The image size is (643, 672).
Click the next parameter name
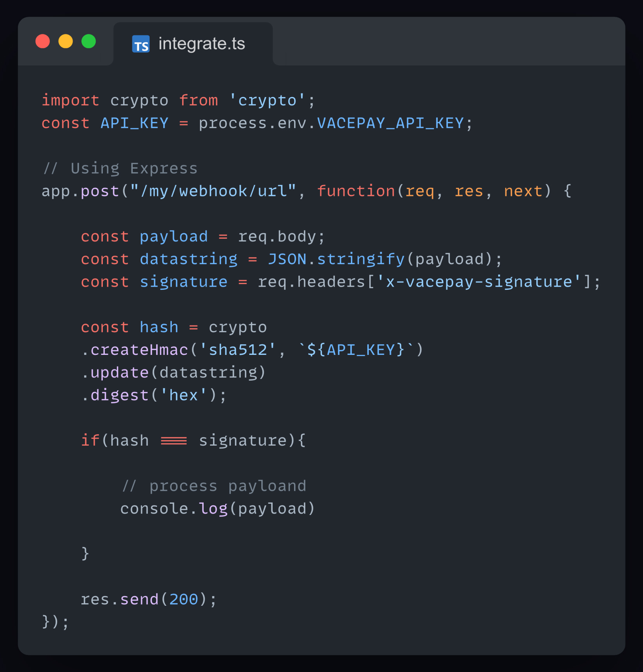[523, 191]
